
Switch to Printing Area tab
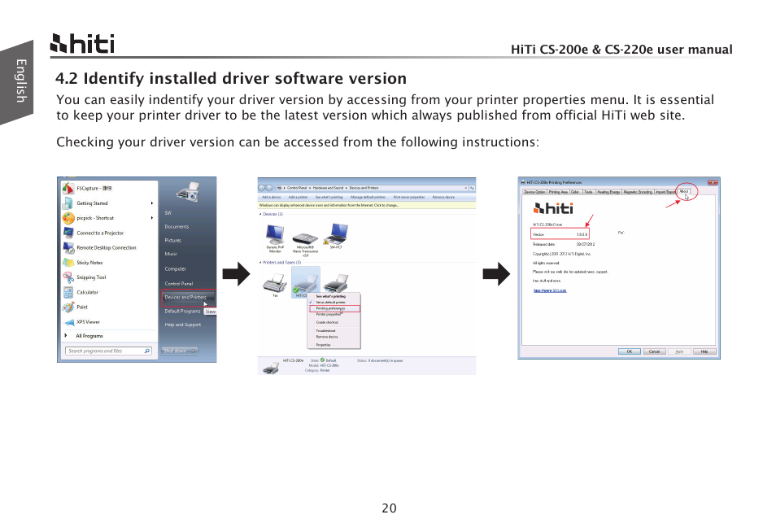(x=558, y=192)
